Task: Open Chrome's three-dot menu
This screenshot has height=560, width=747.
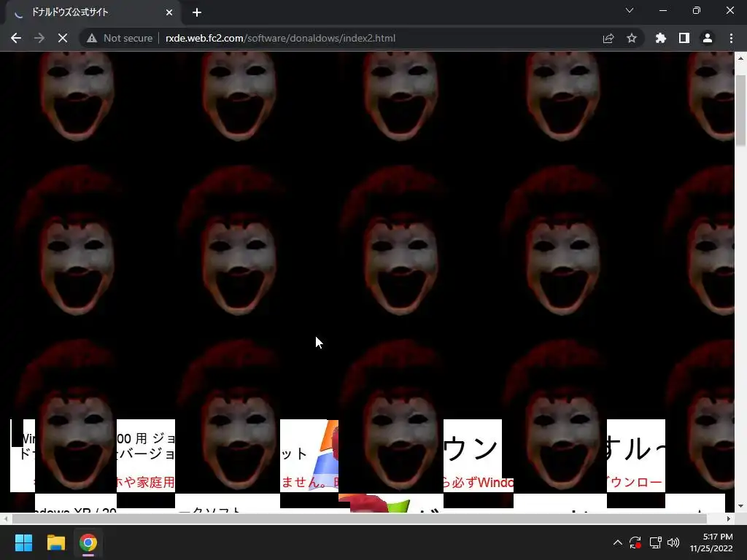Action: coord(731,38)
